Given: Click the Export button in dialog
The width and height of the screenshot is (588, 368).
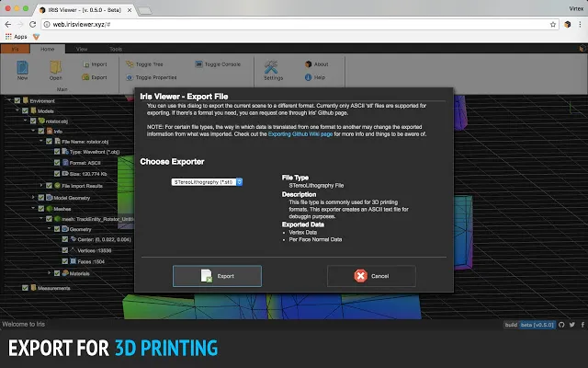Looking at the screenshot, I should coord(217,276).
